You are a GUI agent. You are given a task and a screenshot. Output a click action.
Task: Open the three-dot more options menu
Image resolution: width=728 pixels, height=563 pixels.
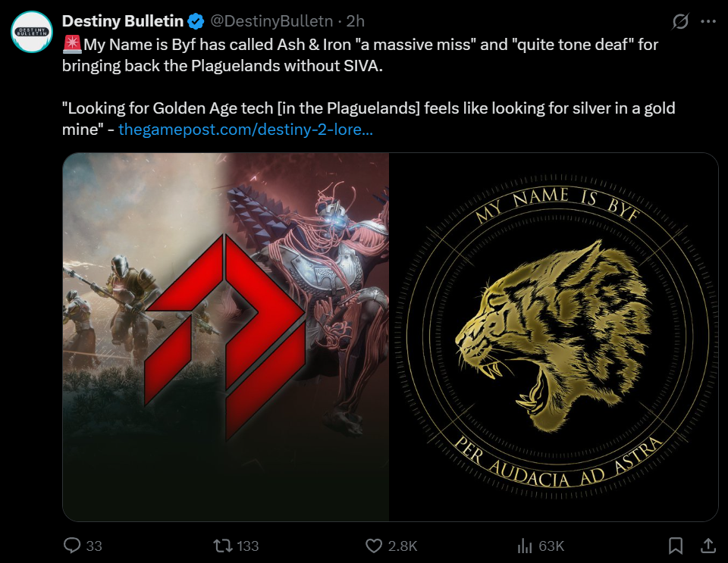pyautogui.click(x=708, y=21)
